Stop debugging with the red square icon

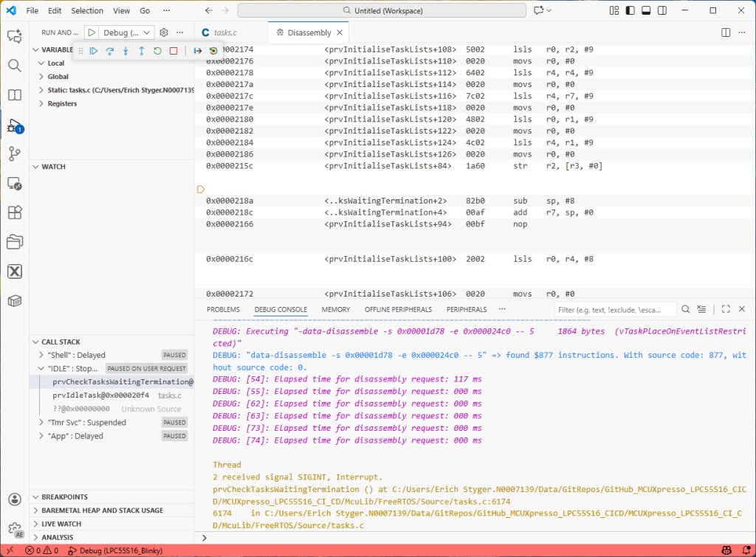pos(173,50)
